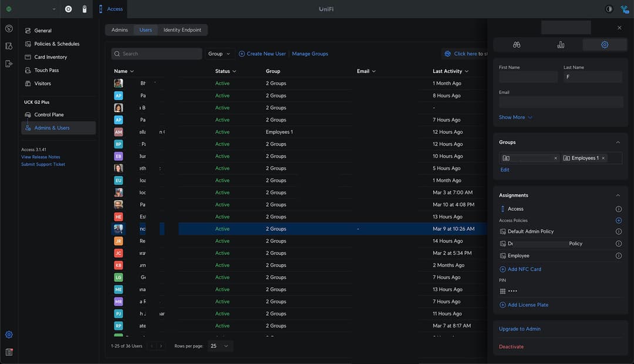This screenshot has height=364, width=634.
Task: Open the system log icon at bottom left
Action: click(x=9, y=352)
